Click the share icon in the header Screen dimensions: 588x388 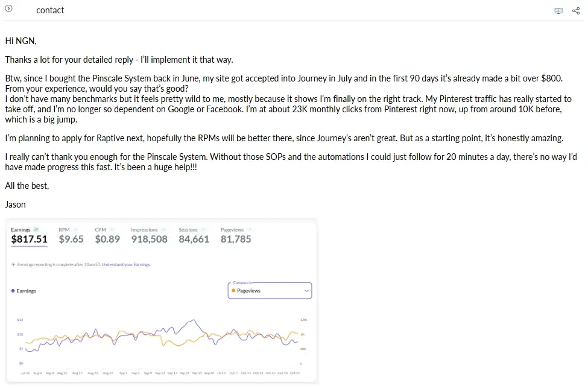click(575, 11)
